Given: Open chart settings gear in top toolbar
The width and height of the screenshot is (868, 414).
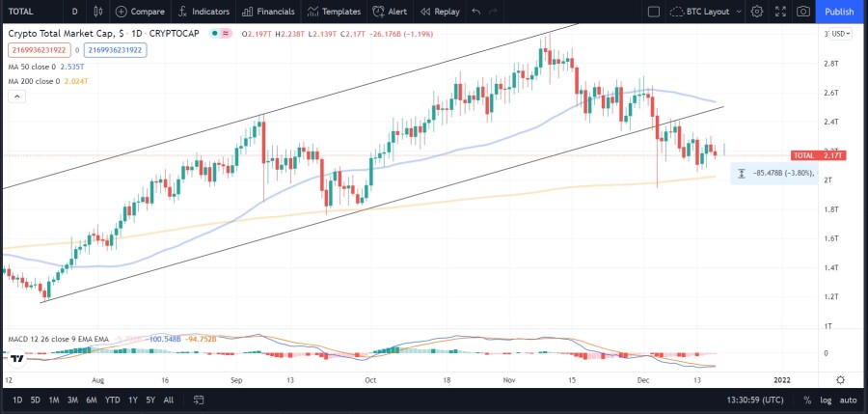Looking at the screenshot, I should click(x=757, y=11).
